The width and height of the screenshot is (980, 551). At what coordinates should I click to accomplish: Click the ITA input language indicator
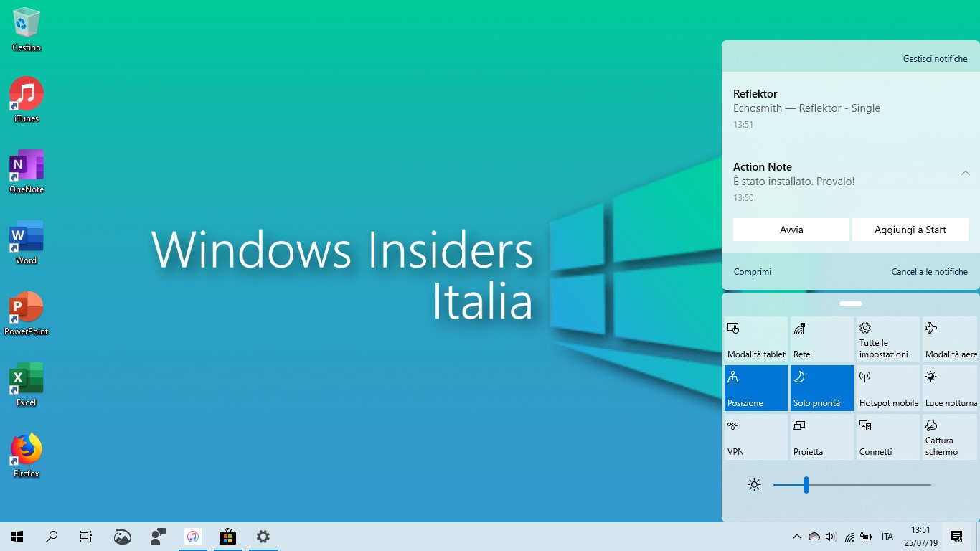click(887, 537)
